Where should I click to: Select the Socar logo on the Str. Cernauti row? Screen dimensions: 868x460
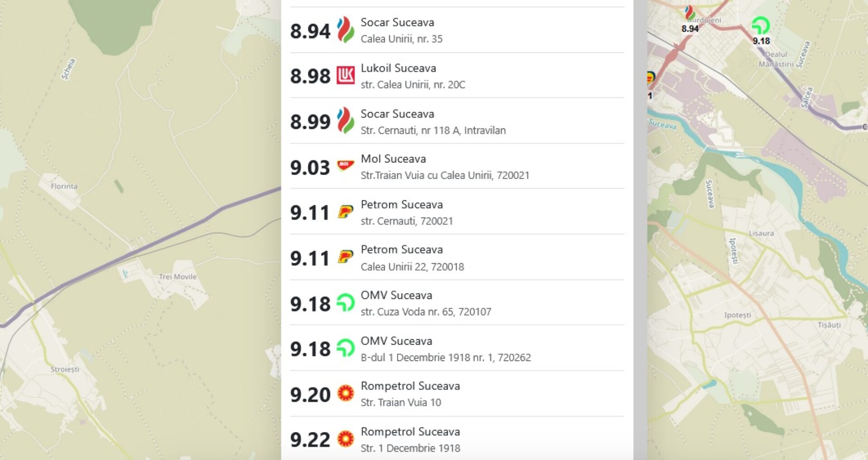[345, 121]
